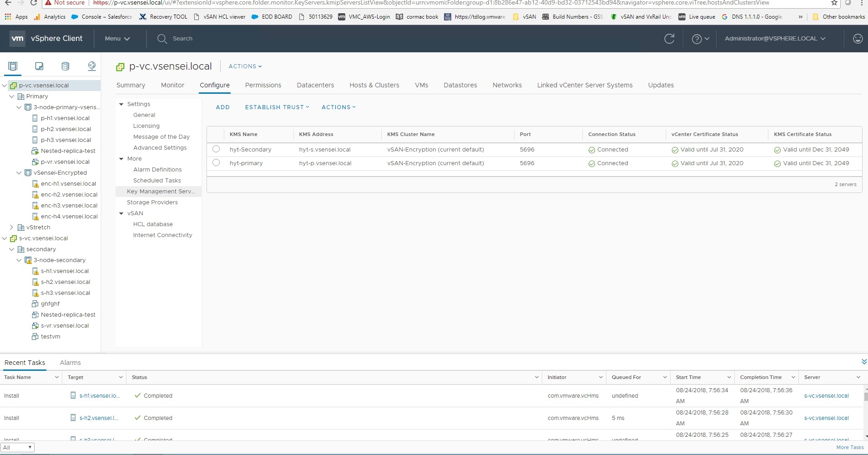
Task: Open the VMs and Templates inventory icon
Action: click(x=39, y=66)
